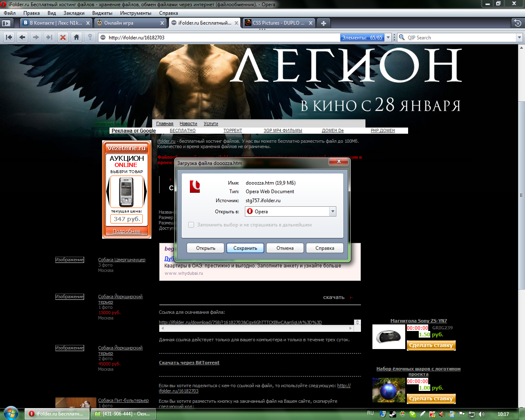Open the white speaker volume control
The width and height of the screenshot is (525, 420).
pos(482,414)
